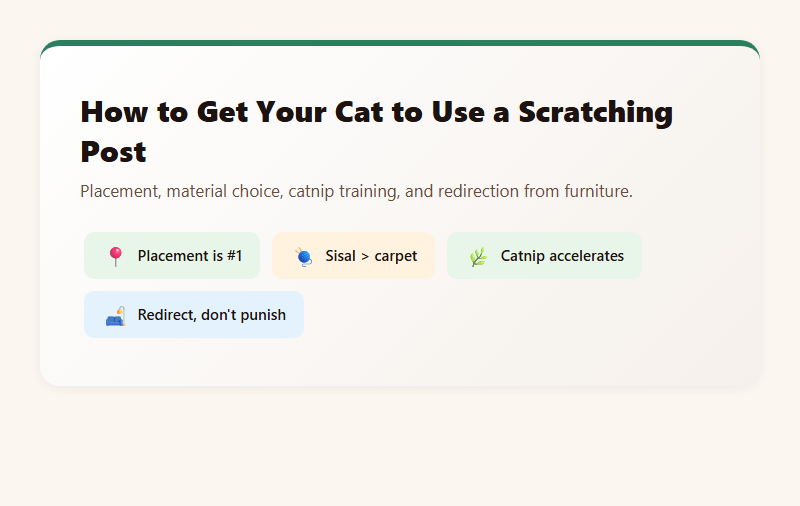Open the "Redirect, don't punish" chip label
This screenshot has height=506, width=800.
[x=212, y=315]
